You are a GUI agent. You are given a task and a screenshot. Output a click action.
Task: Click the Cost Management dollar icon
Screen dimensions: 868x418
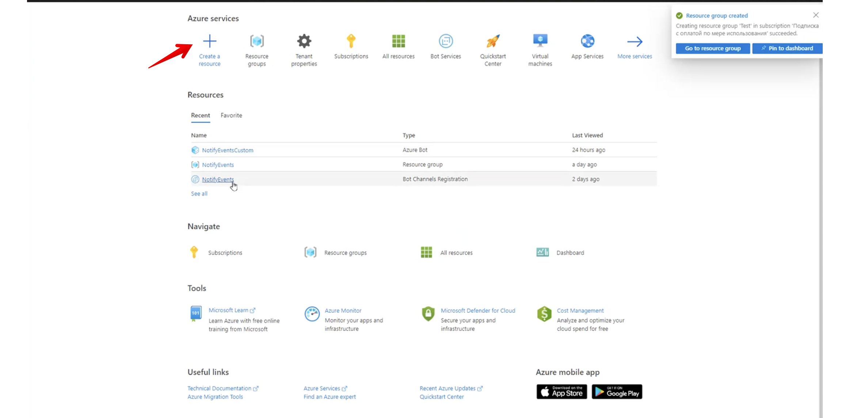click(x=544, y=314)
